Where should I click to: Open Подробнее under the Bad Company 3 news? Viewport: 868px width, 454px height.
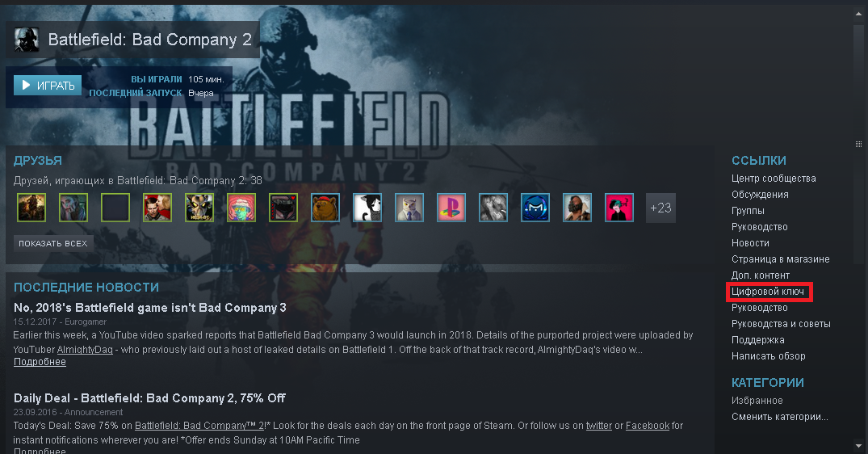40,362
